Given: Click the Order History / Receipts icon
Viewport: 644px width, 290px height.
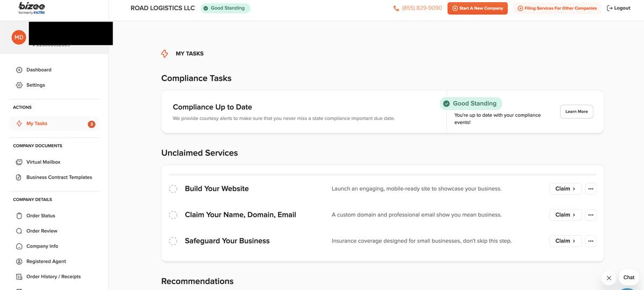Looking at the screenshot, I should tap(19, 277).
